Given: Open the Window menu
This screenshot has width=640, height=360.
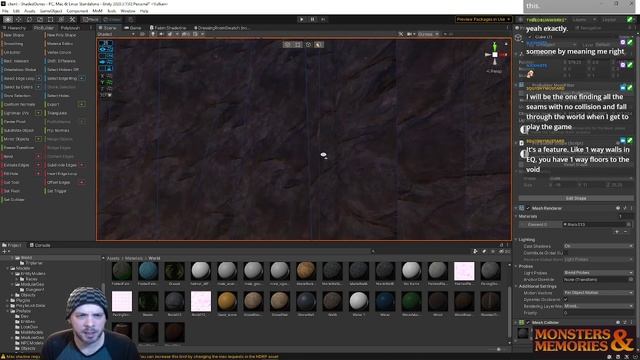Looking at the screenshot, I should pos(128,11).
